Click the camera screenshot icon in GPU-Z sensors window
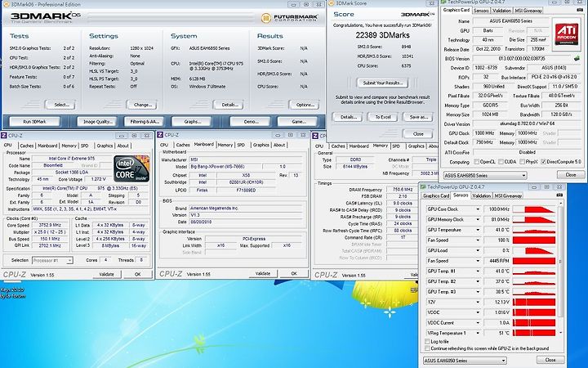This screenshot has height=368, width=588. point(560,195)
